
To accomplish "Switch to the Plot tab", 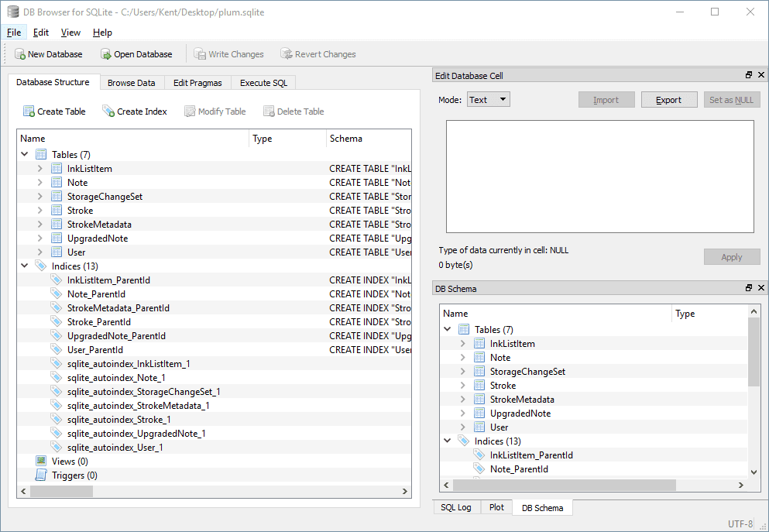I will point(496,507).
